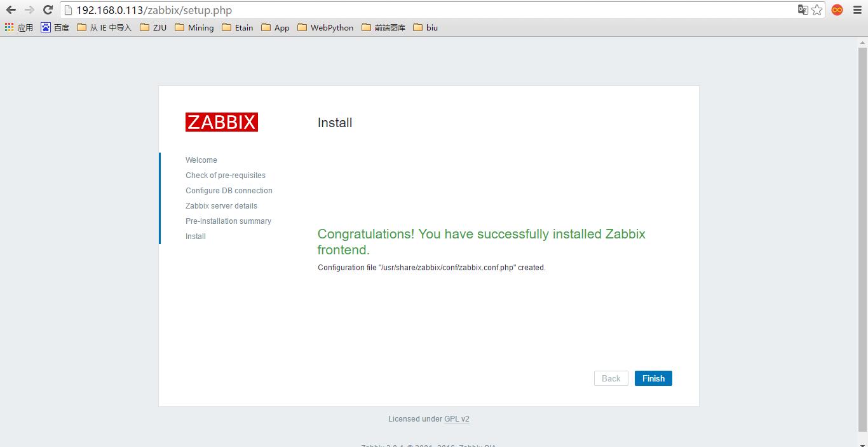Viewport: 868px width, 447px height.
Task: Click the ZABBIX logo
Action: pos(221,122)
